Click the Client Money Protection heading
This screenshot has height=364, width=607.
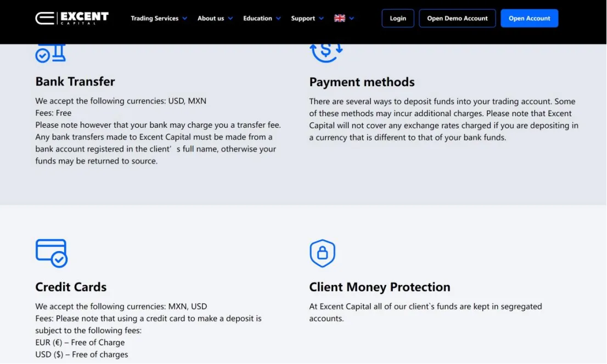(379, 287)
